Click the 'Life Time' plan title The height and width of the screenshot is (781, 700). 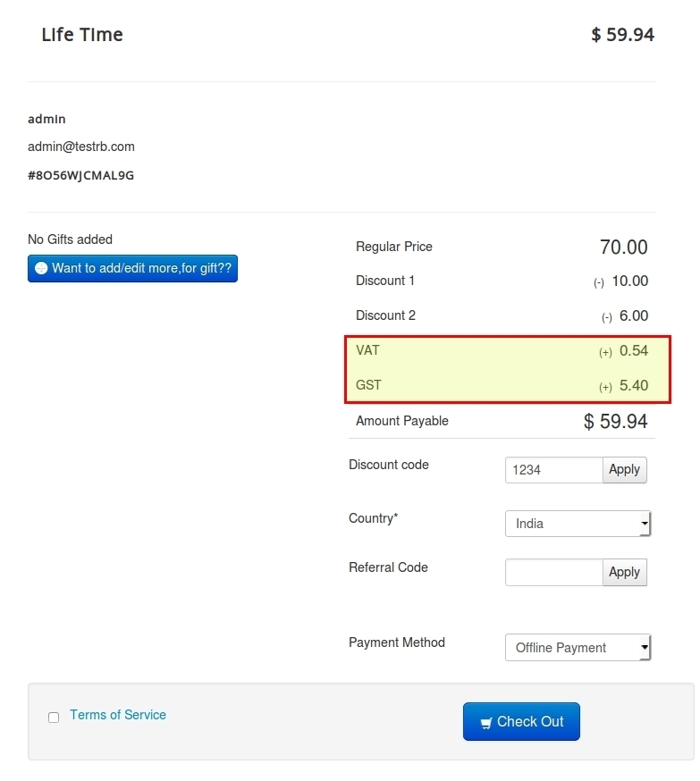(82, 34)
